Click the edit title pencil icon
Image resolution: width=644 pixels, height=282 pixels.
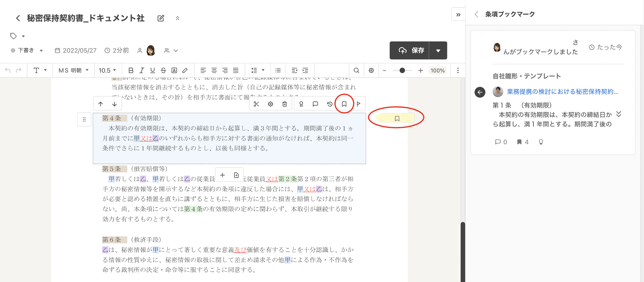(x=161, y=18)
